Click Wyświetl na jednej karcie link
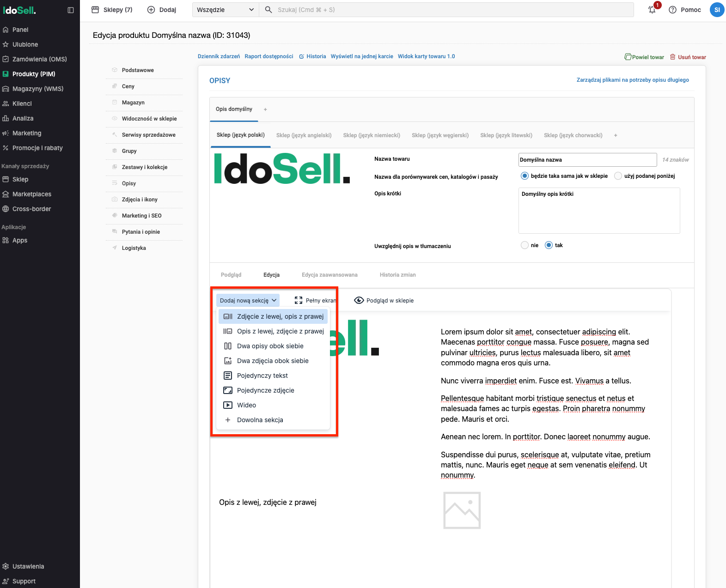Screen dimensions: 726x588 (x=362, y=56)
